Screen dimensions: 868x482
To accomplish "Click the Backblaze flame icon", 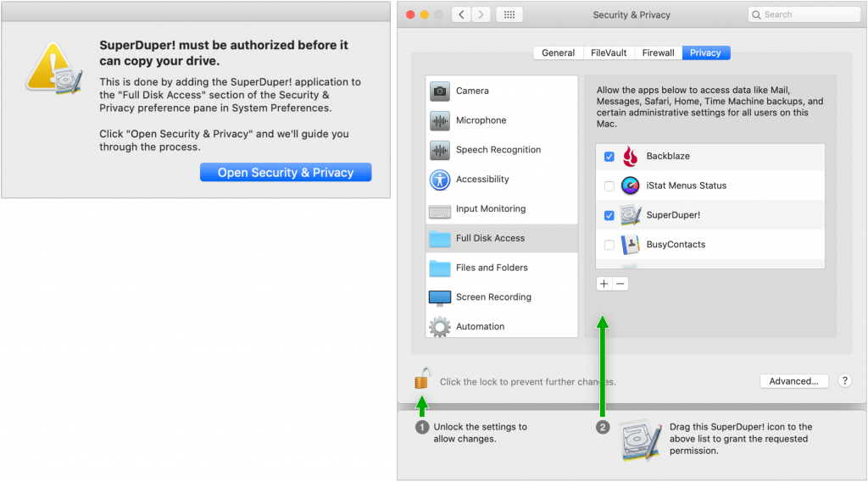I will (x=630, y=157).
